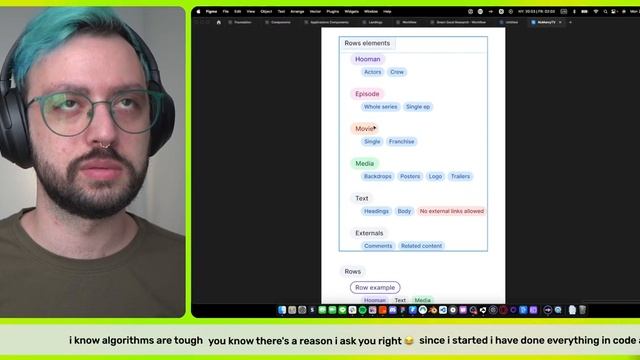Select the Headings chip

click(x=376, y=211)
